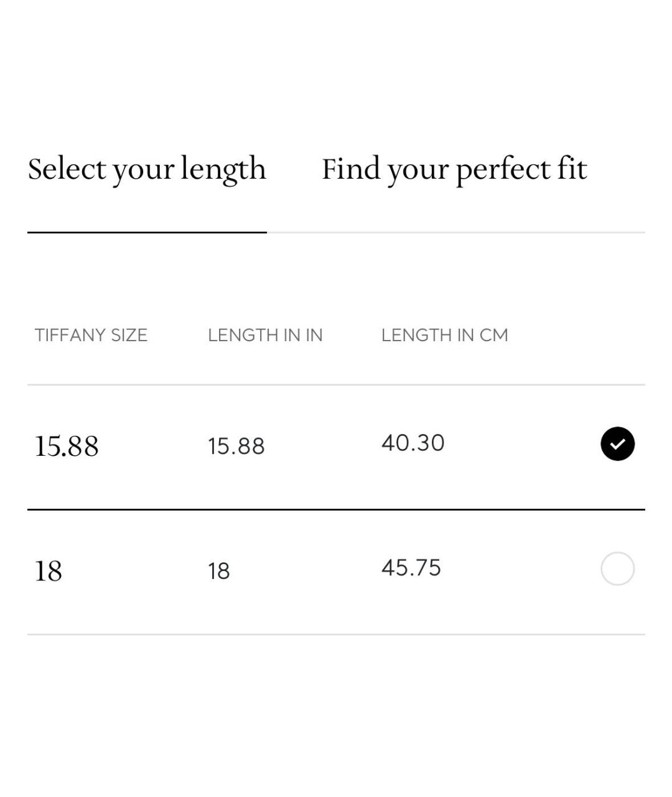Screen dimensions: 672x797
Task: Click the LENGTH IN IN column header
Action: point(265,335)
